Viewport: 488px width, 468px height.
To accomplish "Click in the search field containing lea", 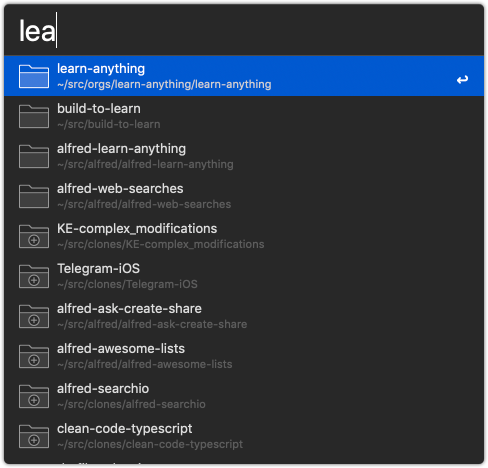I will click(x=244, y=31).
